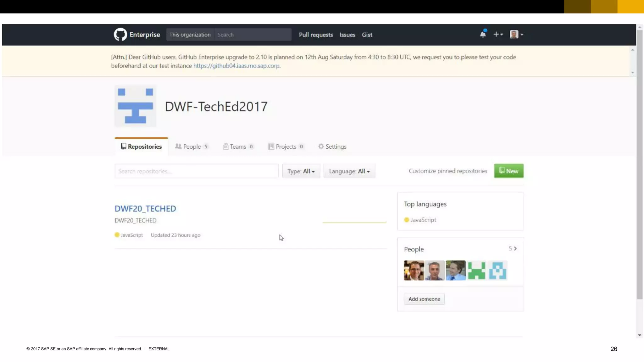Open the Projects tab
The height and width of the screenshot is (362, 644).
[x=286, y=146]
